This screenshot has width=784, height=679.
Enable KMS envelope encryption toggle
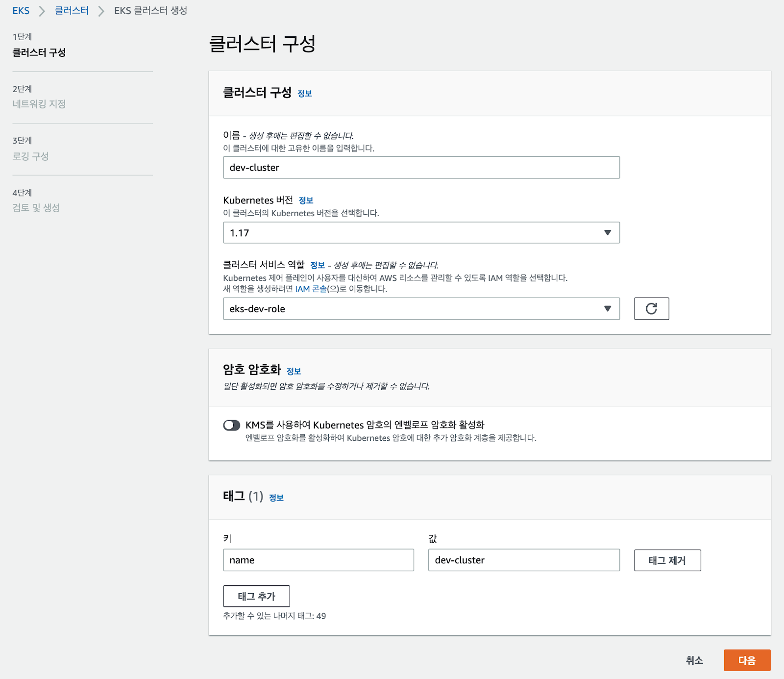[x=232, y=425]
